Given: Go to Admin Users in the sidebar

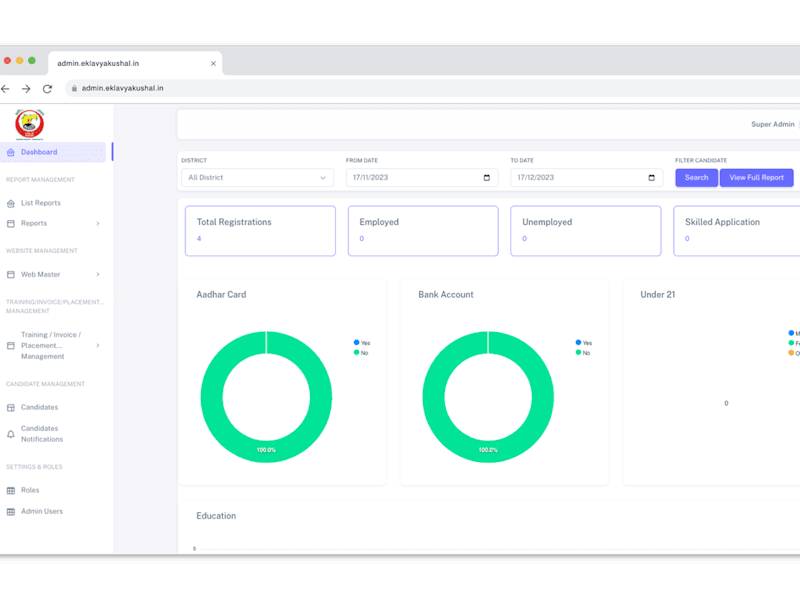Looking at the screenshot, I should point(42,511).
